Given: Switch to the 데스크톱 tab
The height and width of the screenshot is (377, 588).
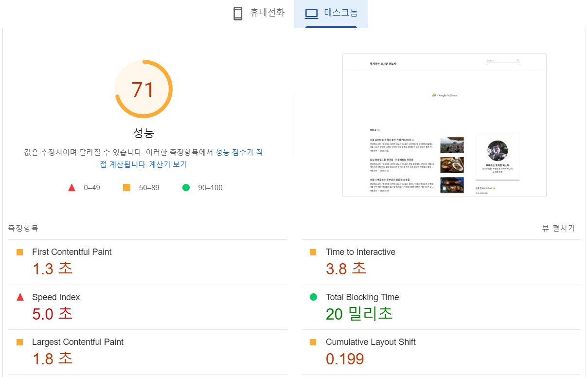Looking at the screenshot, I should (x=331, y=14).
